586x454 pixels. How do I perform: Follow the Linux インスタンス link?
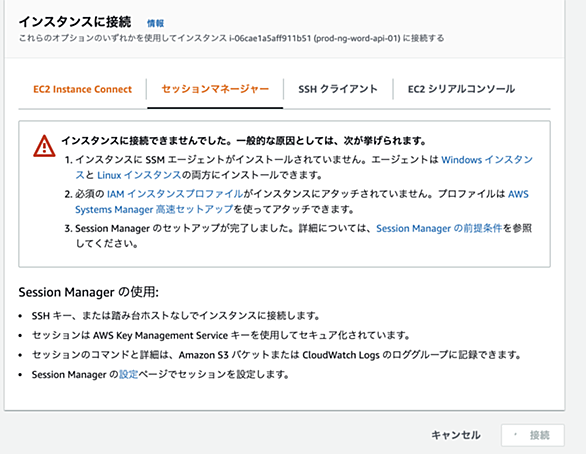click(x=139, y=175)
